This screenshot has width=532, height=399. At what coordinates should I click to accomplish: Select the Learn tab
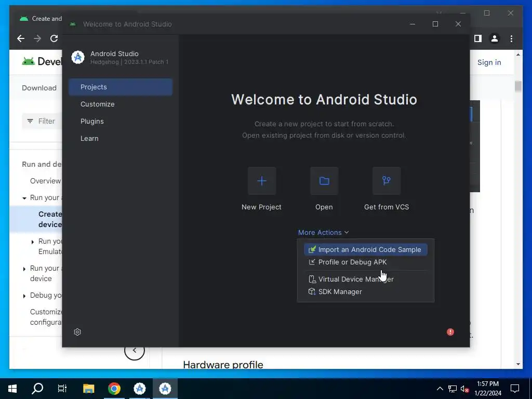coord(121,138)
